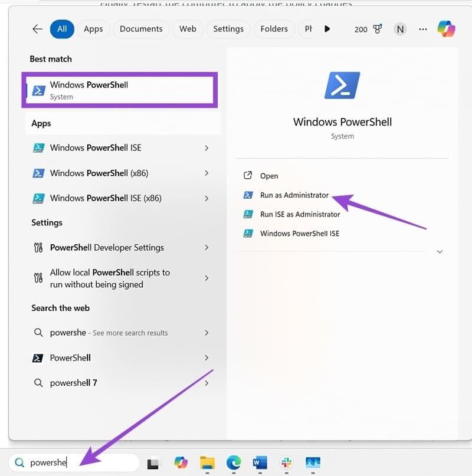Launch Copilot from the search panel header
Viewport: 472px width, 476px height.
click(446, 29)
